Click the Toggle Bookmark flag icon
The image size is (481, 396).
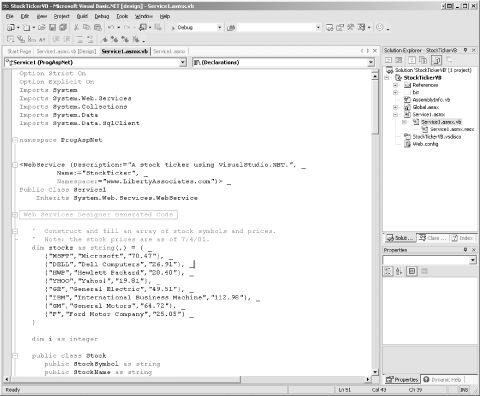[x=104, y=39]
